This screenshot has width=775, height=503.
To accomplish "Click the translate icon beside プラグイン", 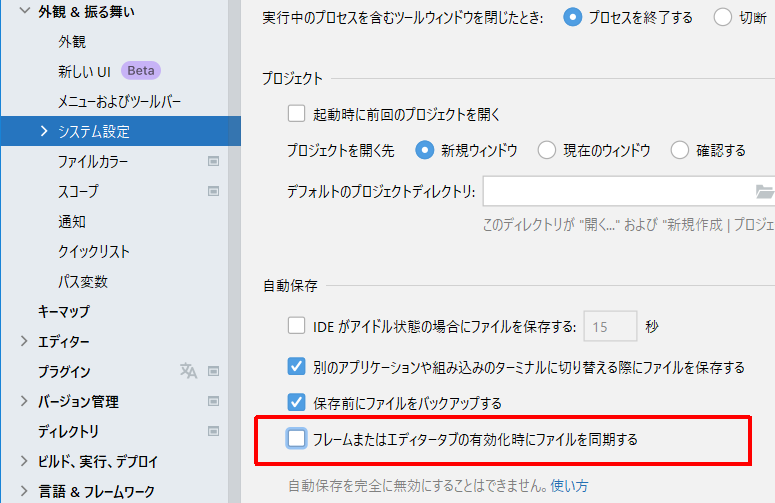I will 188,371.
